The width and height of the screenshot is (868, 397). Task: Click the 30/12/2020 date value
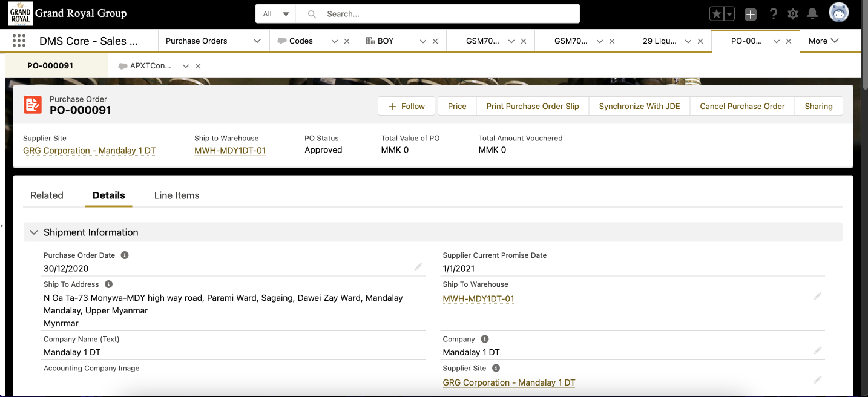click(66, 269)
